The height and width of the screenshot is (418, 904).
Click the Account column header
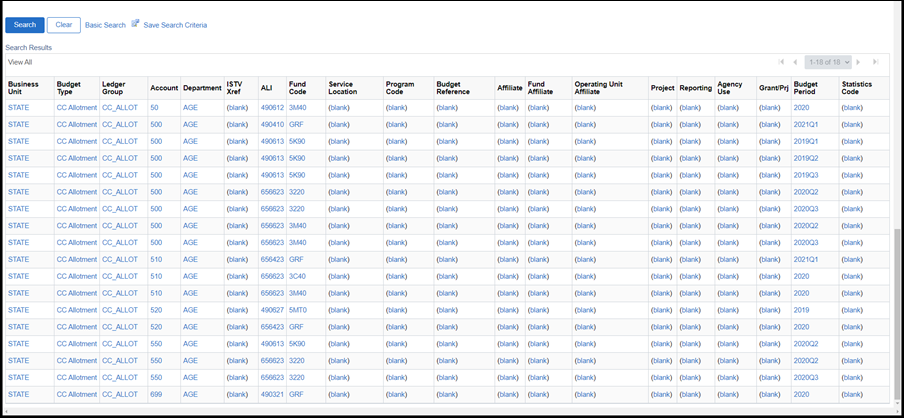(x=164, y=88)
